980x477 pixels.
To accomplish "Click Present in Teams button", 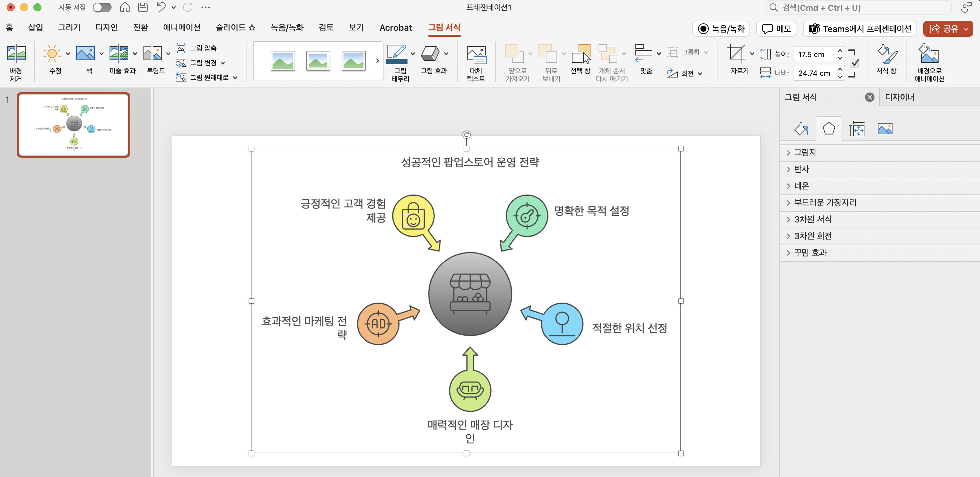I will click(x=859, y=29).
